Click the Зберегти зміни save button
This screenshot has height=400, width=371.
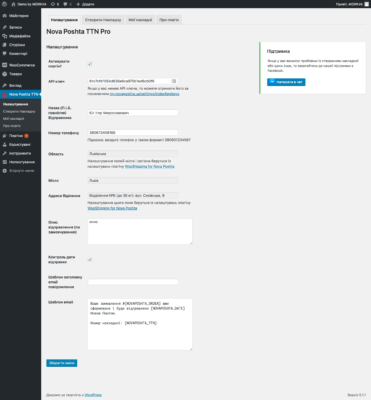point(62,363)
